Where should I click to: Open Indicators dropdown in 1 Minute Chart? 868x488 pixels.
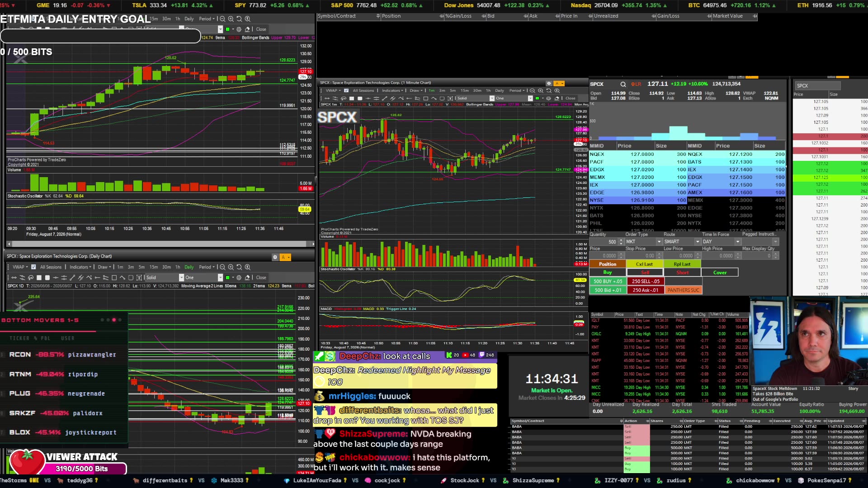(x=392, y=90)
